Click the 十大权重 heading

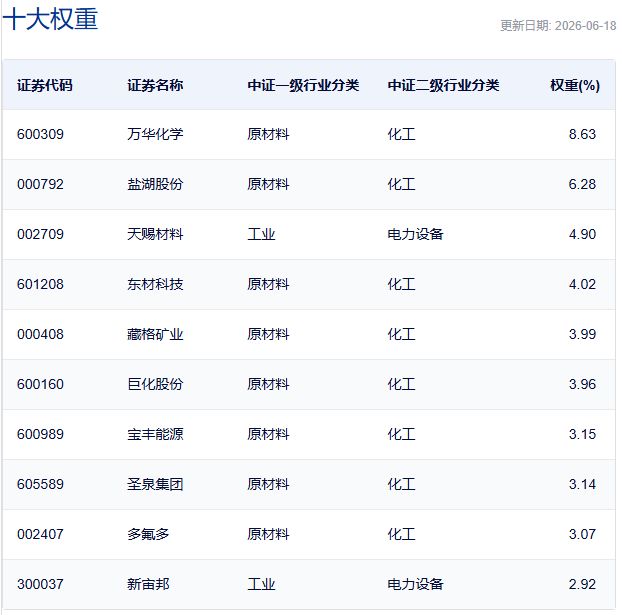click(50, 19)
